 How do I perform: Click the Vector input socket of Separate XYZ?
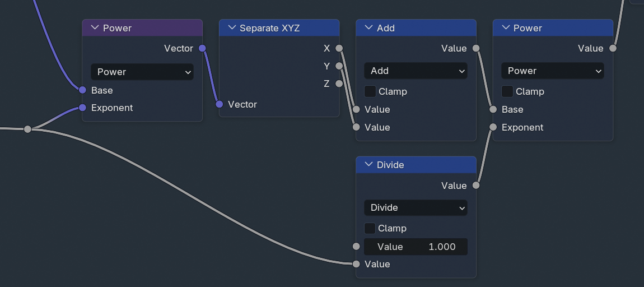220,104
